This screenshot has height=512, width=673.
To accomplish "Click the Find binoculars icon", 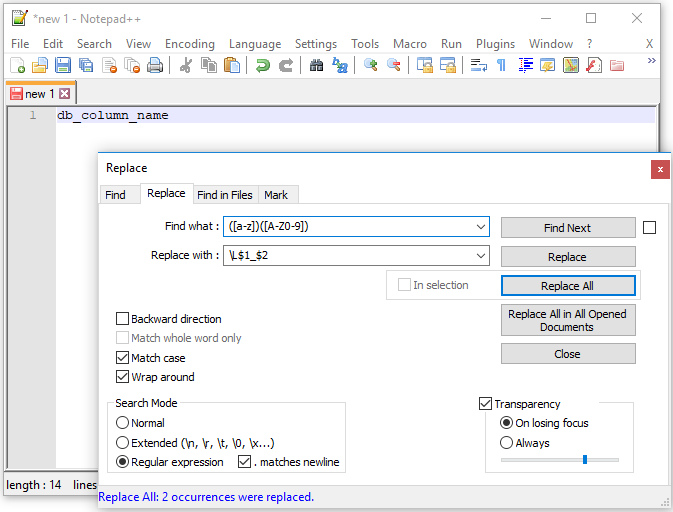I will point(316,65).
